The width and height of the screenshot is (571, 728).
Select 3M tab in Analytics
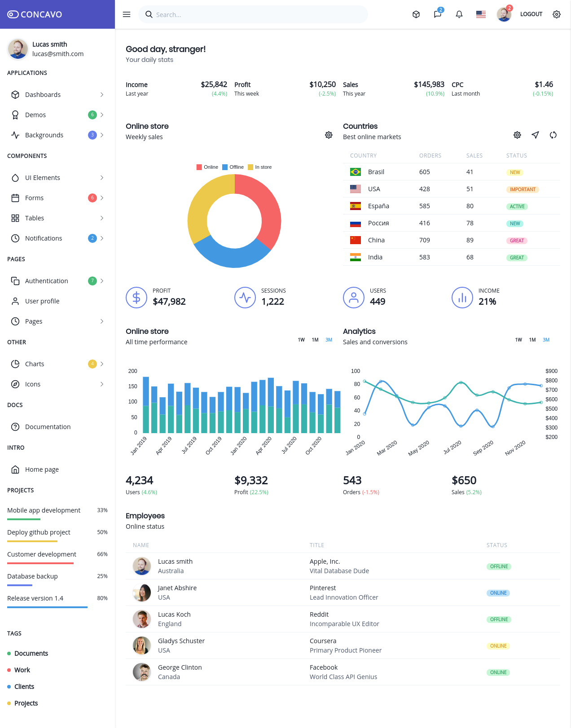546,340
